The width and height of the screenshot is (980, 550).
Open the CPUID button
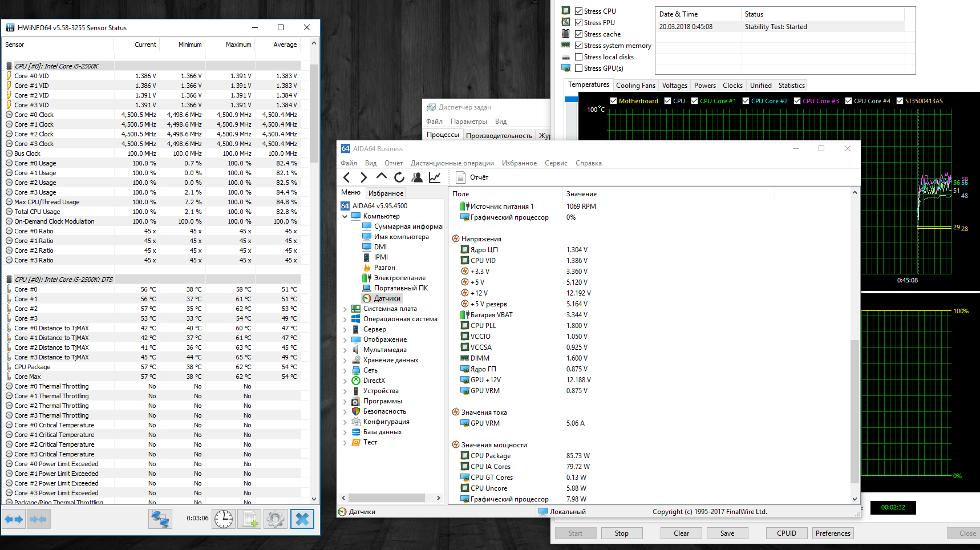[786, 533]
